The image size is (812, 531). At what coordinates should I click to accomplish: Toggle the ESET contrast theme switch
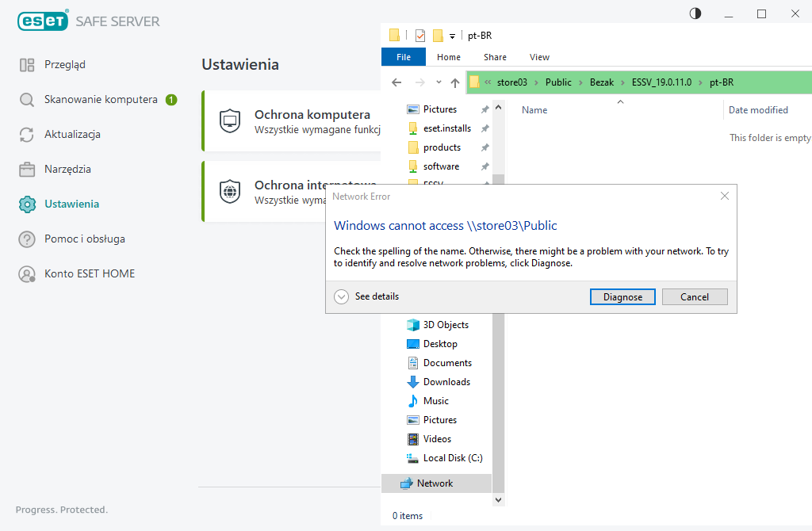pyautogui.click(x=695, y=13)
